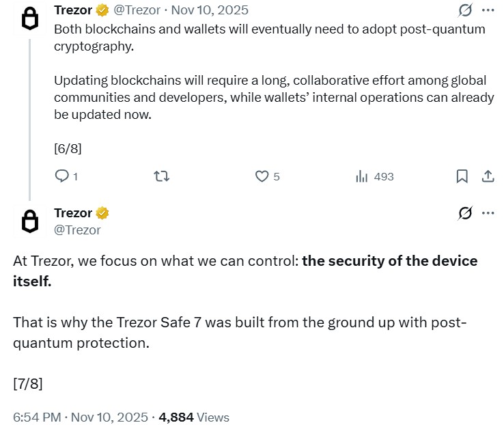Repost the 6/8 Trezor tweet

[x=162, y=176]
